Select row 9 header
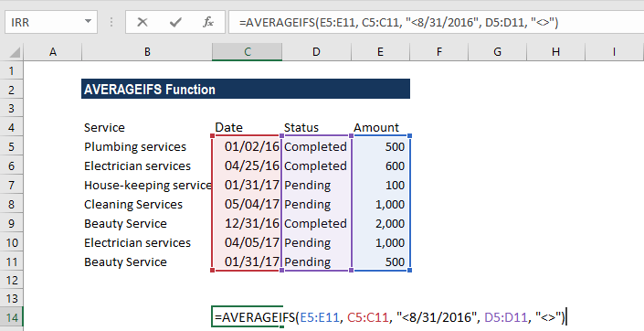 coord(12,223)
